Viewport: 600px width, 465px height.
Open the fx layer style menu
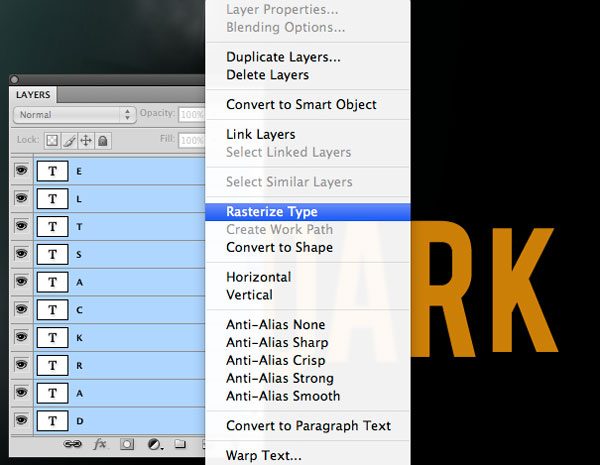(x=100, y=443)
